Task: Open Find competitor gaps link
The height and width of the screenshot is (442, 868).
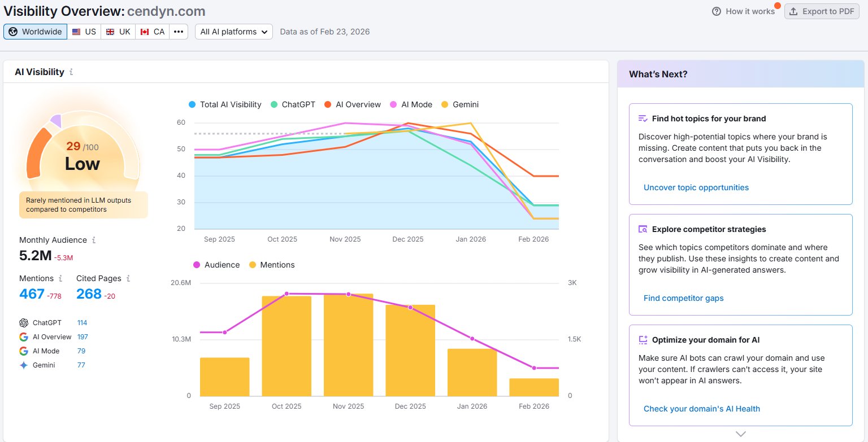Action: pos(684,298)
